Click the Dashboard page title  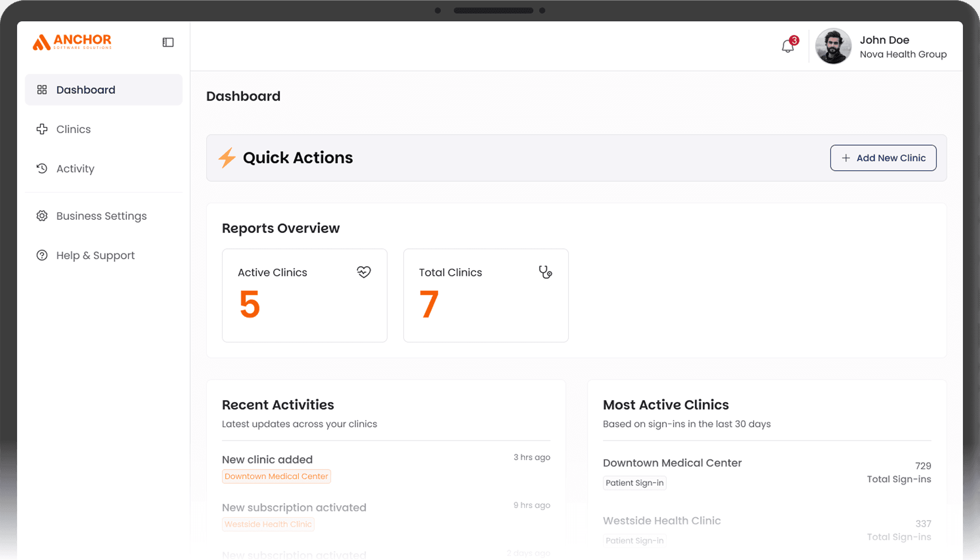(243, 96)
